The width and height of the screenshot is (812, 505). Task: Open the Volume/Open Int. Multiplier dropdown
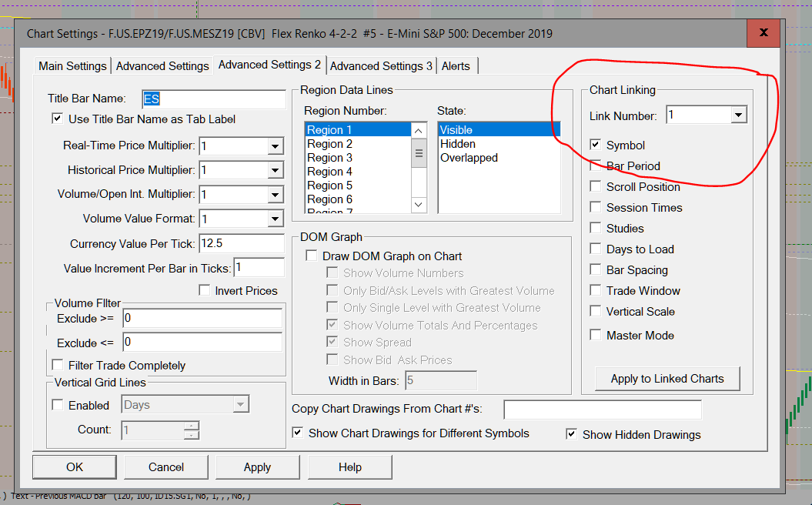(x=275, y=195)
